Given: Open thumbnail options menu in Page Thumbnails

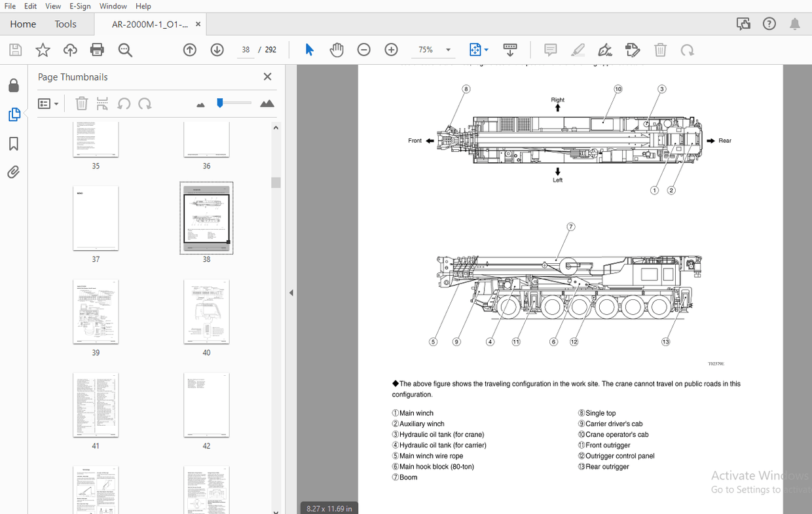Looking at the screenshot, I should [x=48, y=103].
